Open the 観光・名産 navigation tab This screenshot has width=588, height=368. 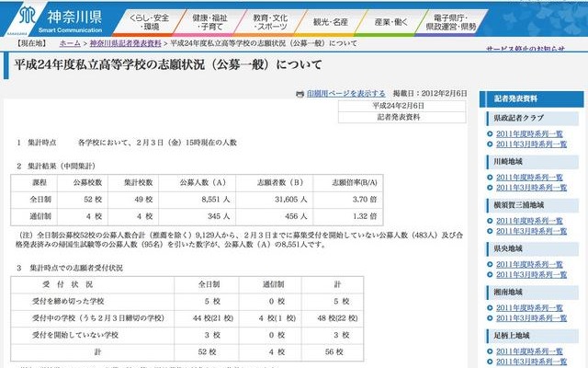pyautogui.click(x=331, y=22)
